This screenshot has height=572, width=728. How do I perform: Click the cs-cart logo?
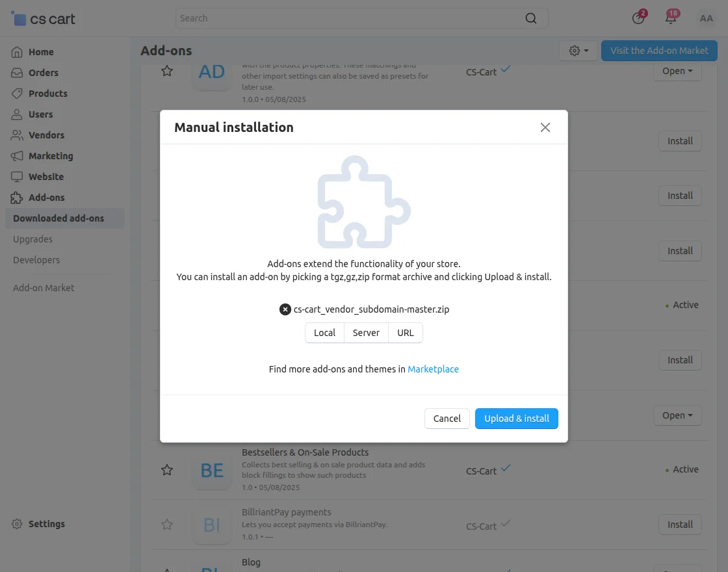coord(42,18)
